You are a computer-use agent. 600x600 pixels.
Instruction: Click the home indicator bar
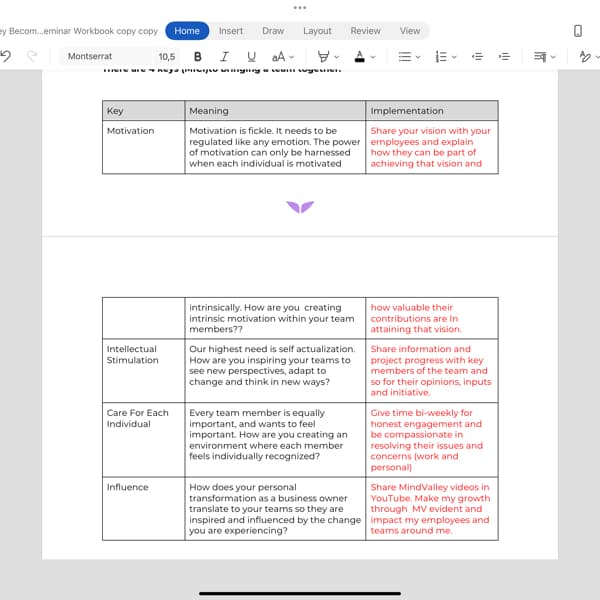point(300,593)
